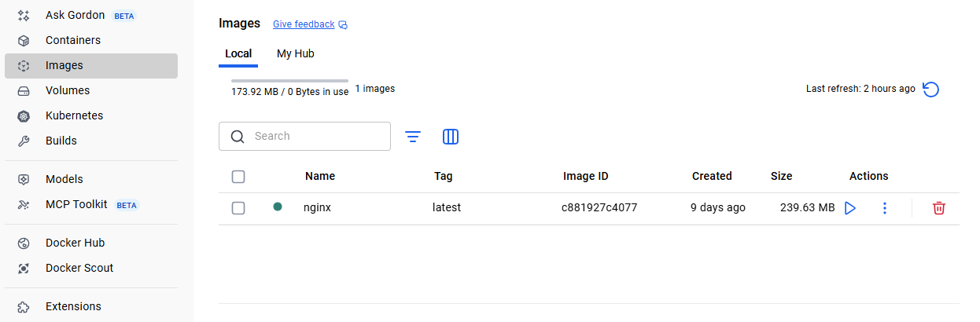Viewport: 980px width, 322px height.
Task: Click the Kubernetes wheel icon
Action: click(24, 115)
